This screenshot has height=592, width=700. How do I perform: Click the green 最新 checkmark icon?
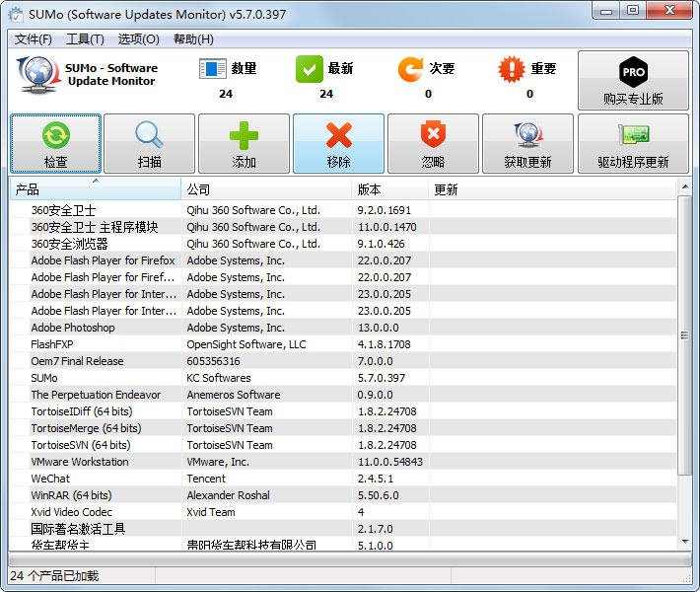tap(309, 69)
